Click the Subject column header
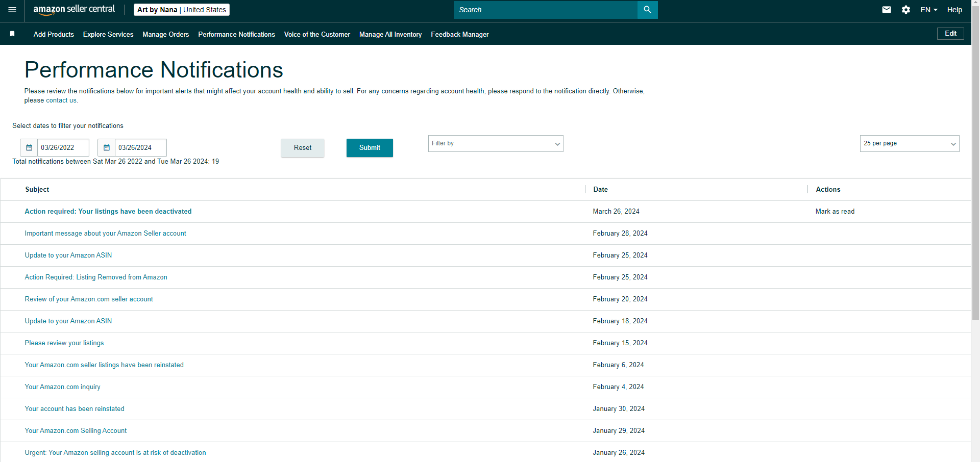 tap(37, 190)
